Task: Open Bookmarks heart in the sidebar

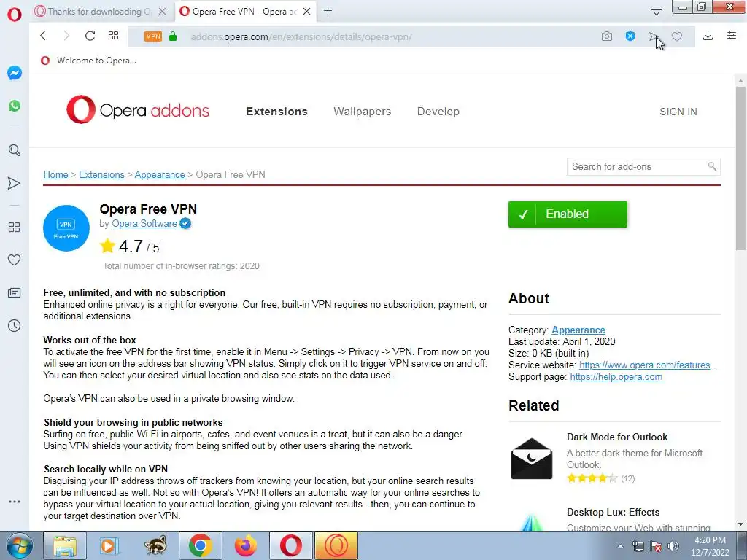Action: [15, 260]
